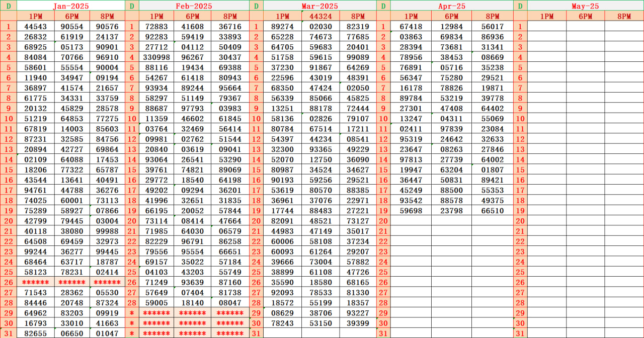Screen dimensions: 644x338
Task: Click the cell containing 99988
Action: [x=107, y=231]
